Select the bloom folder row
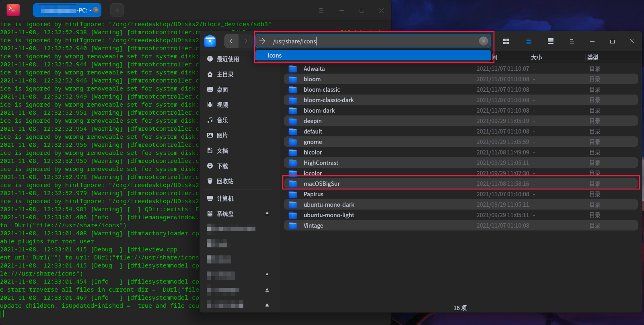The height and width of the screenshot is (325, 644). (x=461, y=79)
